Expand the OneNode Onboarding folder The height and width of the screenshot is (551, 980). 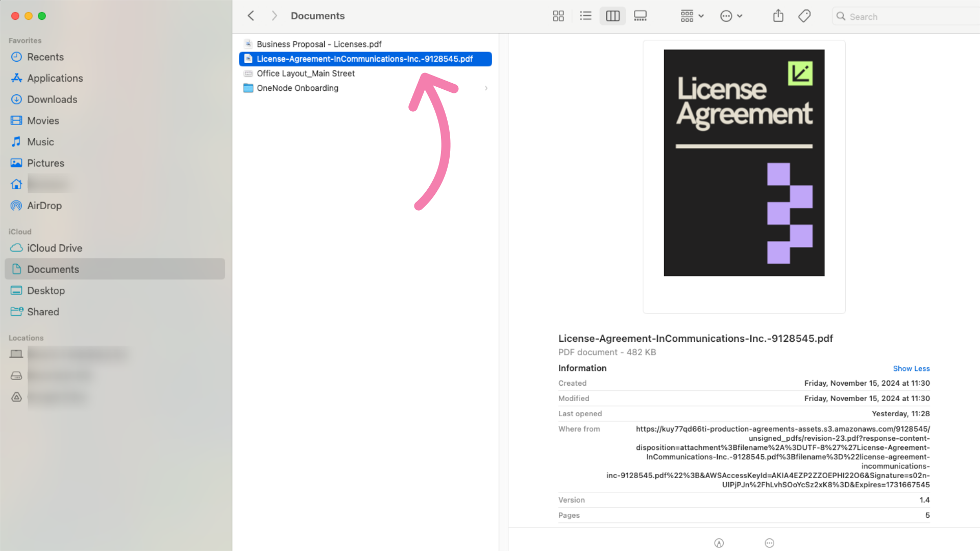tap(485, 88)
